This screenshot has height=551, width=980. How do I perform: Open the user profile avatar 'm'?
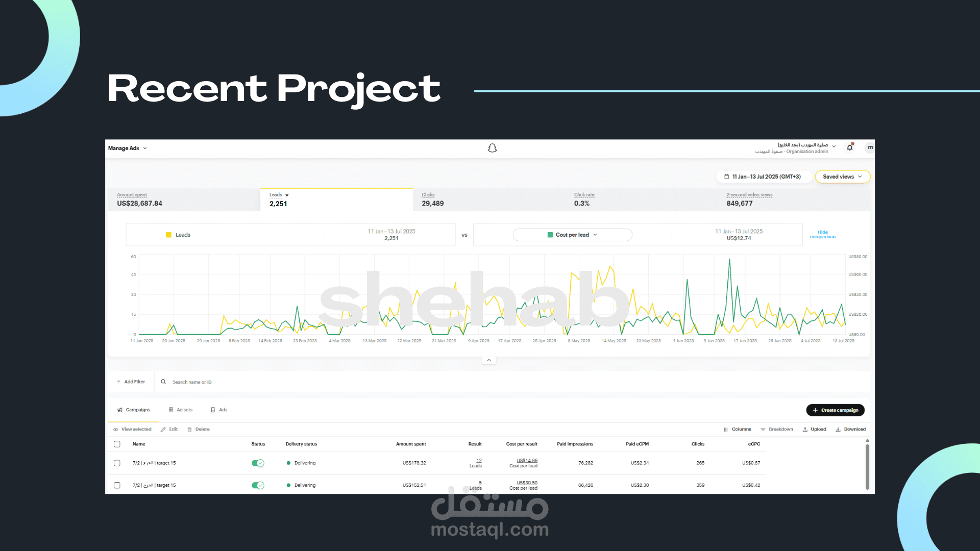click(870, 147)
